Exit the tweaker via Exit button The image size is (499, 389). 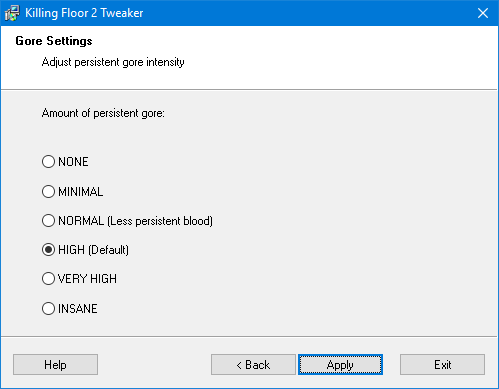click(x=442, y=365)
